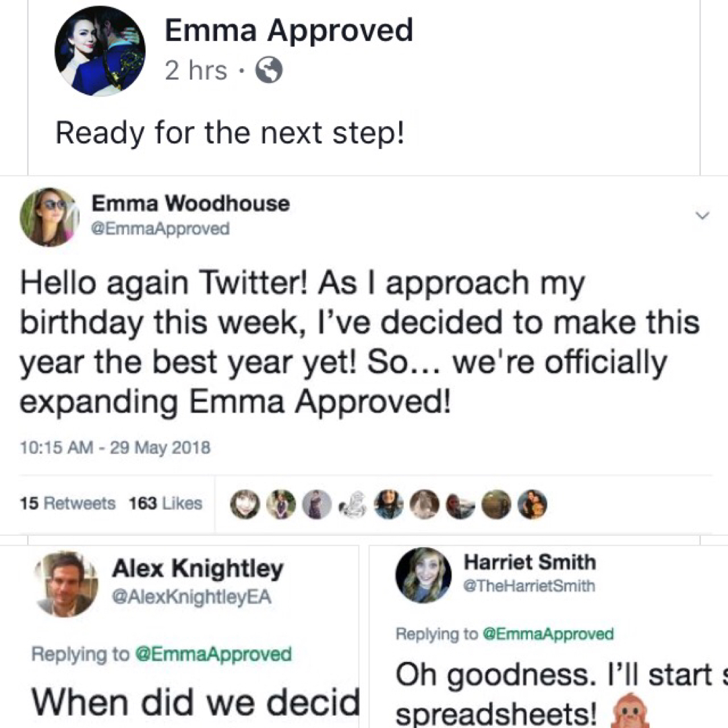Click the 10:15 AM - 29 May 2018 timestamp
The width and height of the screenshot is (728, 728).
pos(115,447)
